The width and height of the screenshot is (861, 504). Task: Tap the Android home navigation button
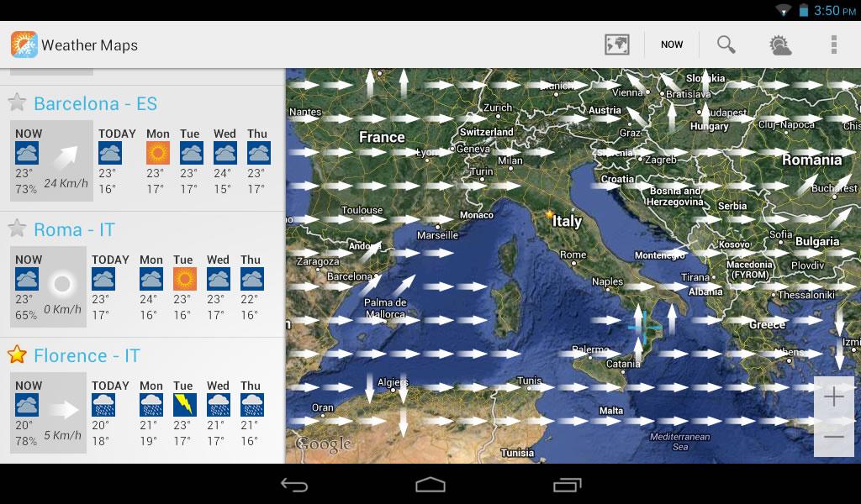point(430,485)
